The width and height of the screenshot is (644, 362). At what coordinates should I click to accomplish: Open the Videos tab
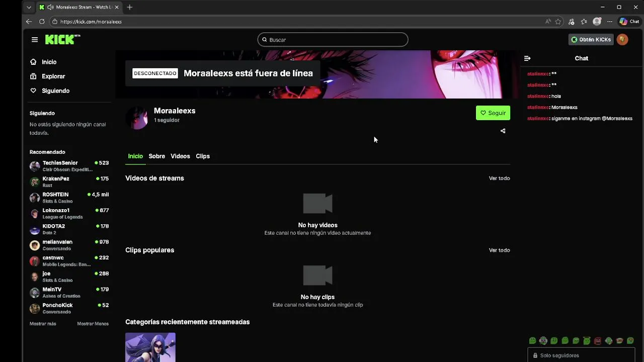click(x=180, y=156)
